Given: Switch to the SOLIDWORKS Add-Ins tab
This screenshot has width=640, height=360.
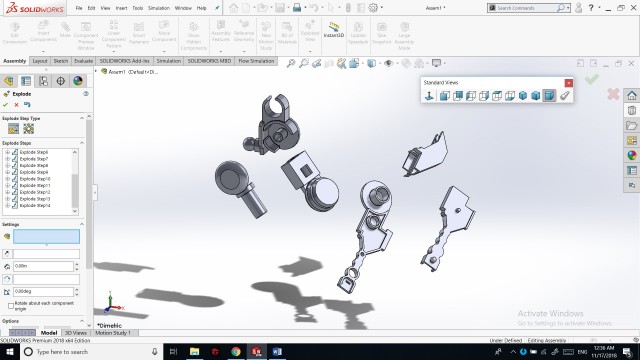Looking at the screenshot, I should pyautogui.click(x=124, y=61).
